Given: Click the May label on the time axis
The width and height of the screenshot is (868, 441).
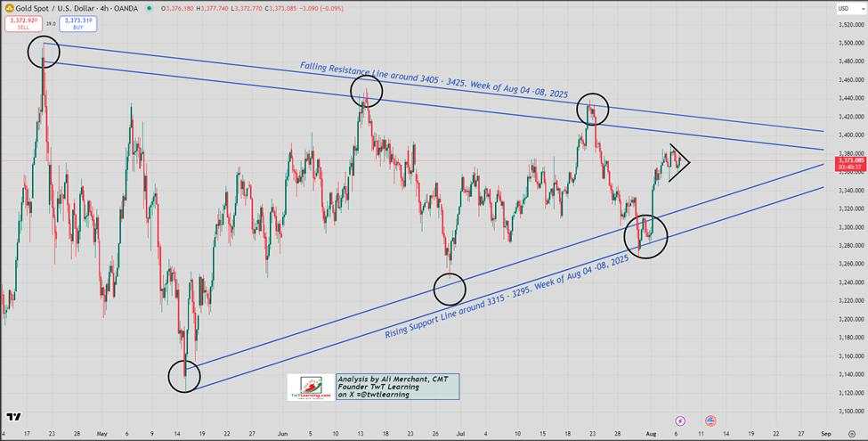Looking at the screenshot, I should (x=101, y=433).
